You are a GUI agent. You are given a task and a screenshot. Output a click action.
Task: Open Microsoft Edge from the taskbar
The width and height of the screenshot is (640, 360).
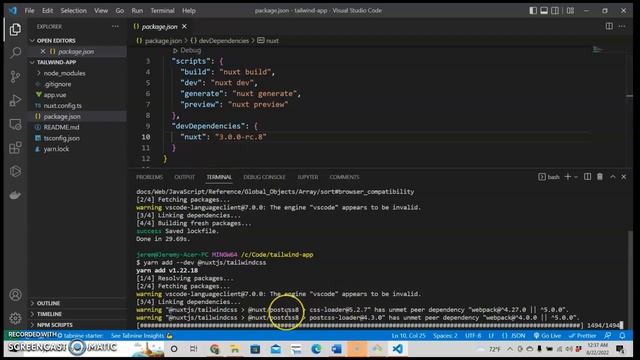pyautogui.click(x=316, y=349)
